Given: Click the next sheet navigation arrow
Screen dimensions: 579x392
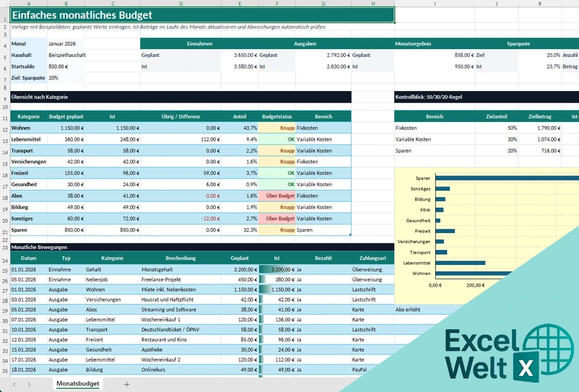Looking at the screenshot, I should click(x=29, y=384).
